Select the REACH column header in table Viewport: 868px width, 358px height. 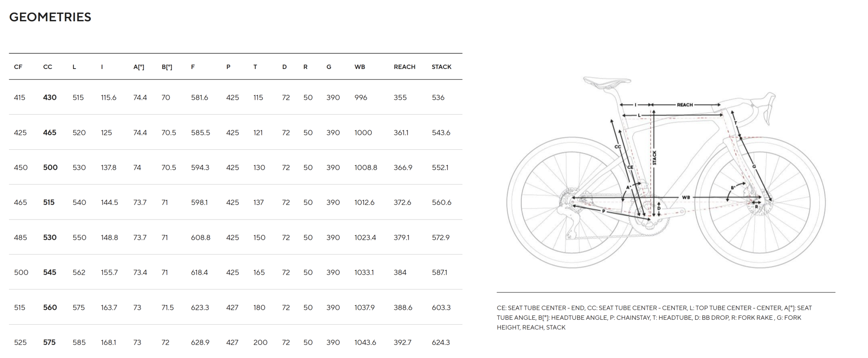pos(404,67)
